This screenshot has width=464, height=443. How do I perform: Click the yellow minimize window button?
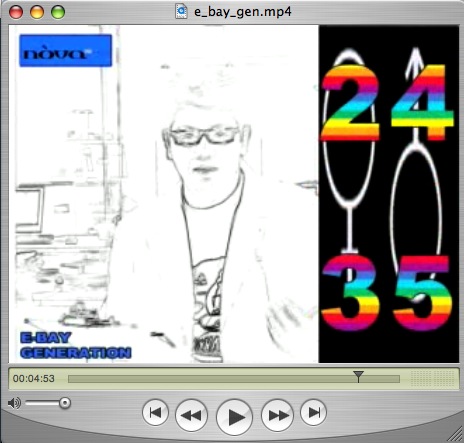coord(37,12)
